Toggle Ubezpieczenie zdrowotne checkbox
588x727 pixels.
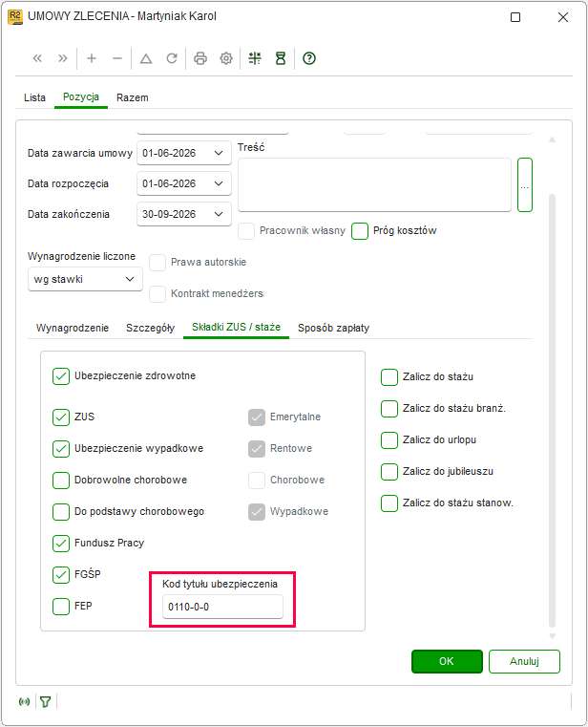[x=61, y=376]
